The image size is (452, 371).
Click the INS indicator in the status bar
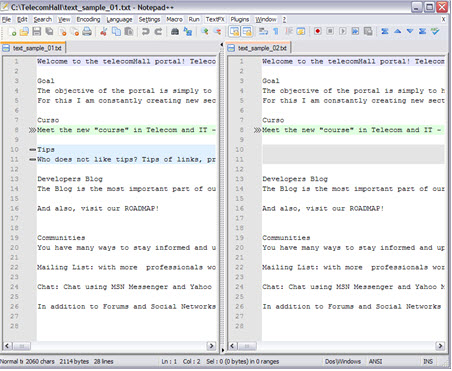pos(428,361)
